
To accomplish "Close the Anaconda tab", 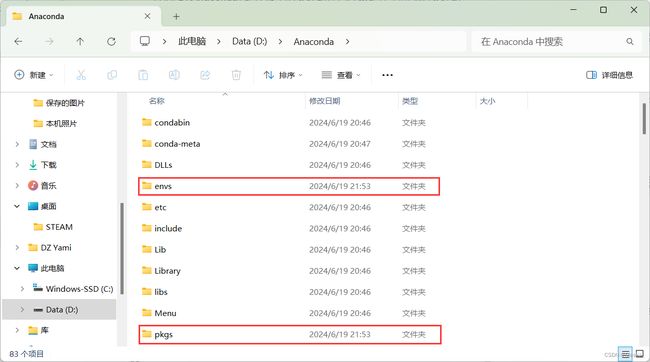I will click(147, 16).
